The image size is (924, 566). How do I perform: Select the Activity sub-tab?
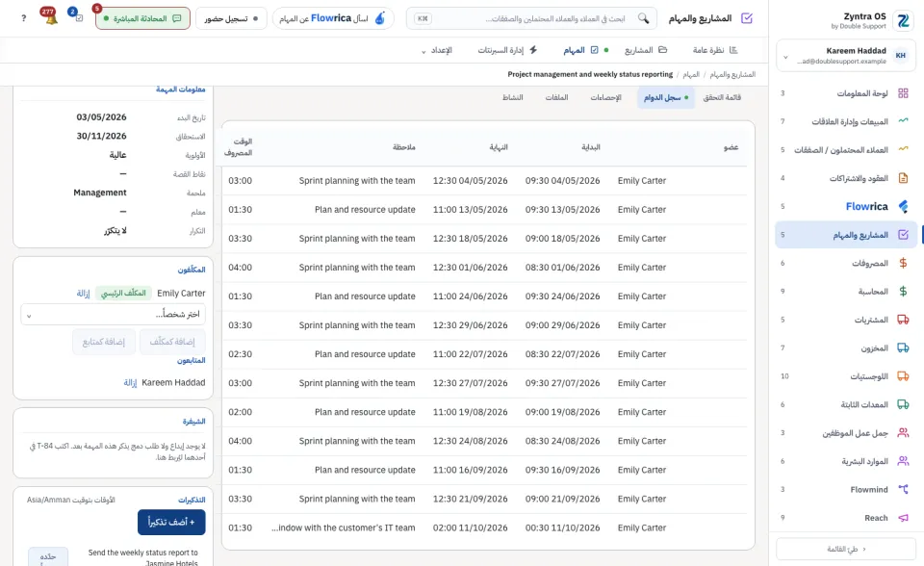512,97
